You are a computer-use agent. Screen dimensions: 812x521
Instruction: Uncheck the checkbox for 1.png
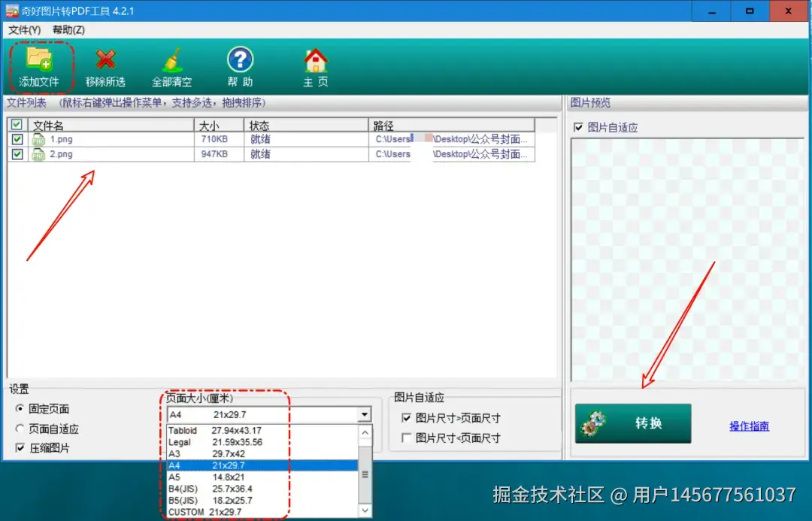(x=17, y=139)
